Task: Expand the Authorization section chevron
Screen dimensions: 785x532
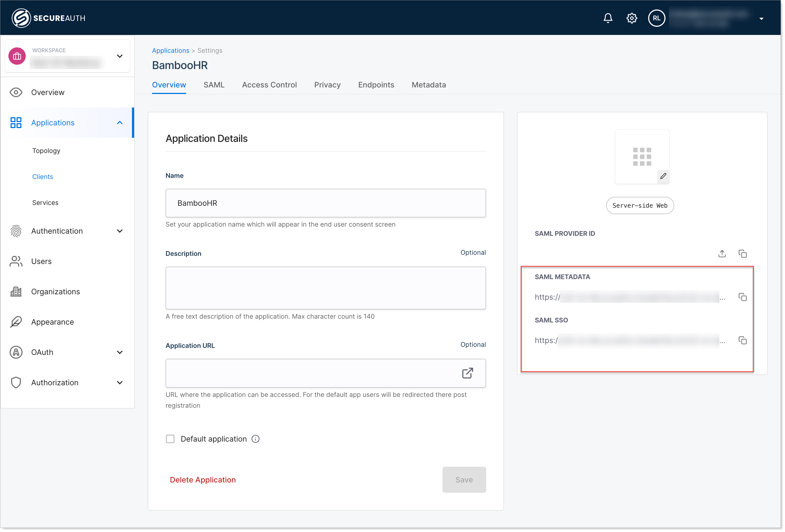Action: pos(119,383)
